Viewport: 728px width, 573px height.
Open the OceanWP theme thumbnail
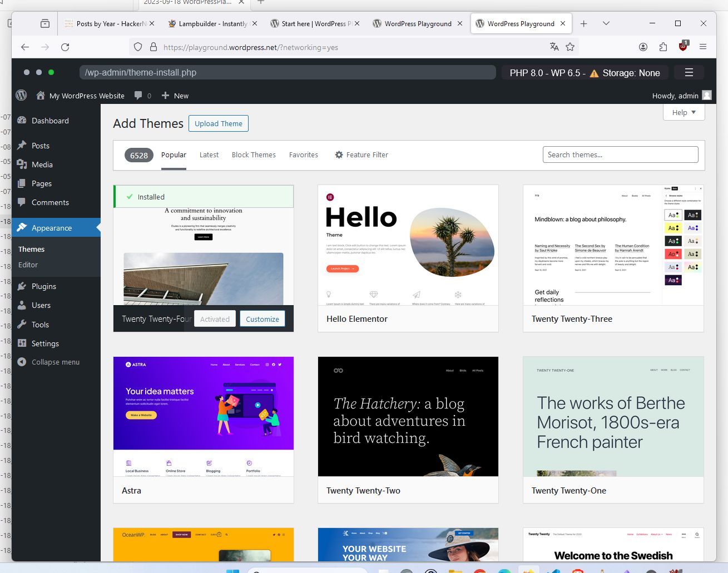pos(204,545)
